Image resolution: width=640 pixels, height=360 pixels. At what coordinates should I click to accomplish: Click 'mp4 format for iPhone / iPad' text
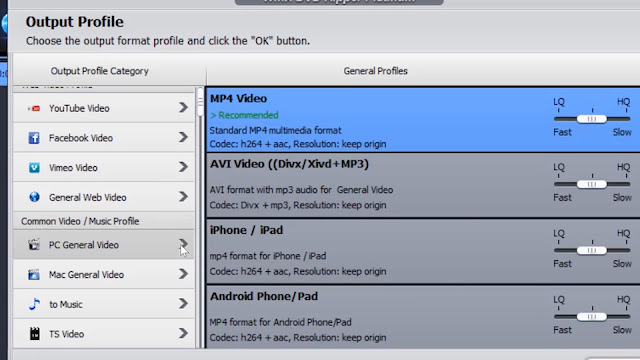(x=268, y=256)
